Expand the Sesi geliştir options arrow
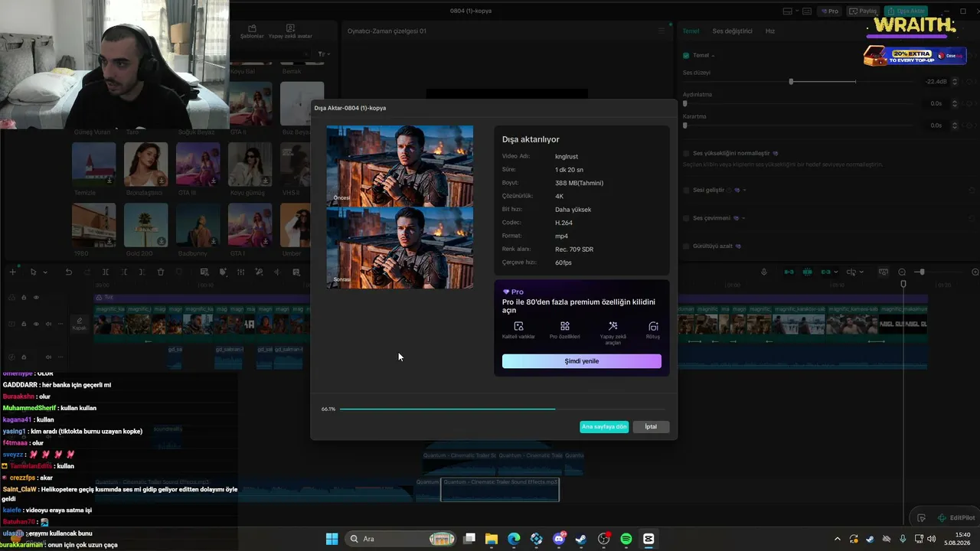This screenshot has height=551, width=980. click(x=744, y=190)
